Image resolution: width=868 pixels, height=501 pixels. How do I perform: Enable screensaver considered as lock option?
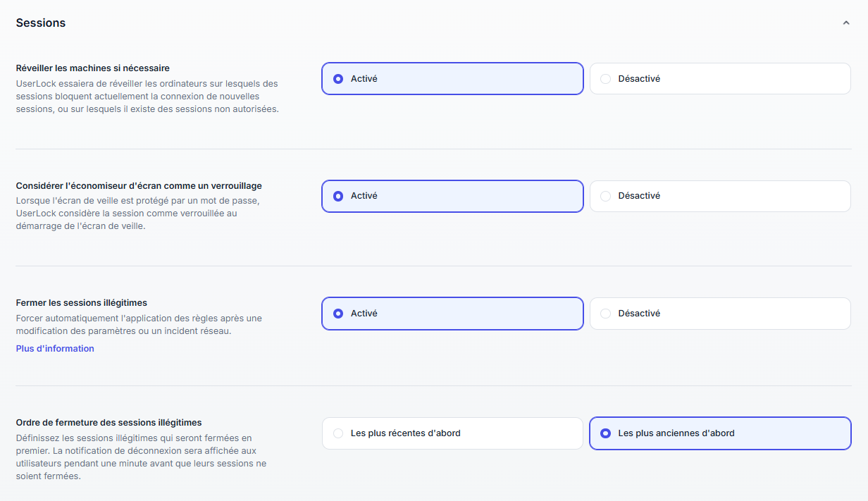pos(452,196)
